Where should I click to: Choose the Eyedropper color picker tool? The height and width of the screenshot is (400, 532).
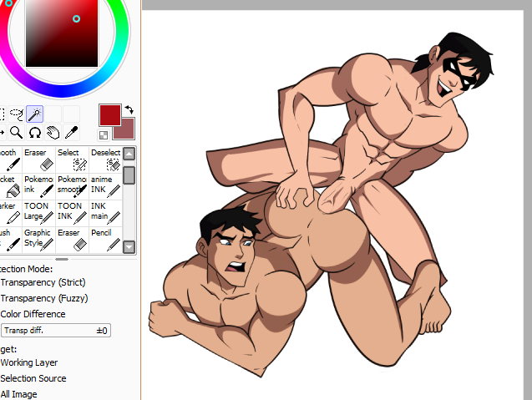coord(72,132)
